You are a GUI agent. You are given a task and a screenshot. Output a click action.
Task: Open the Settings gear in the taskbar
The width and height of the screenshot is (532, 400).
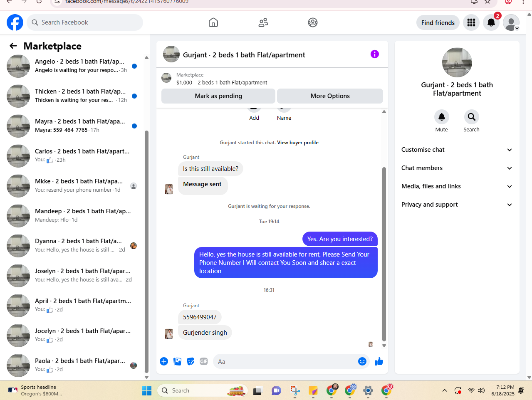[368, 390]
